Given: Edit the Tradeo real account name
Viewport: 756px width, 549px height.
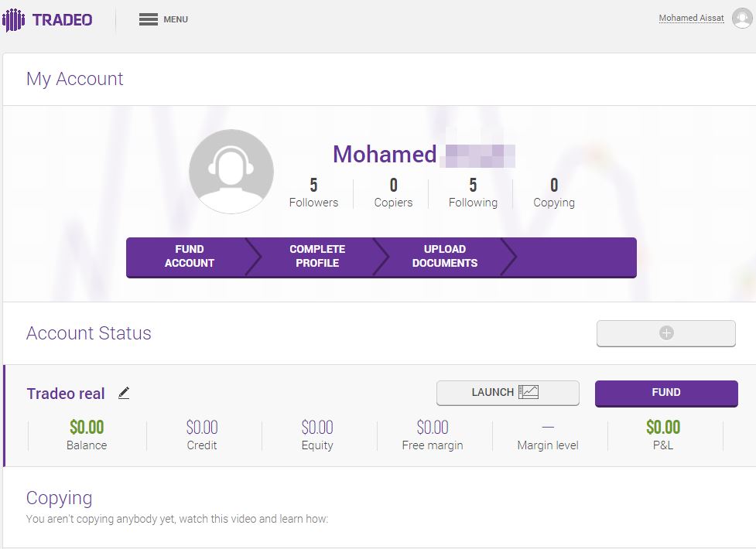Looking at the screenshot, I should click(124, 394).
